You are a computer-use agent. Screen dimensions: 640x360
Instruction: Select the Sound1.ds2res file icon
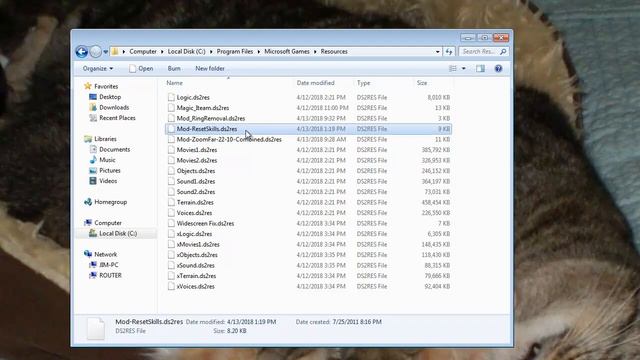coord(171,181)
